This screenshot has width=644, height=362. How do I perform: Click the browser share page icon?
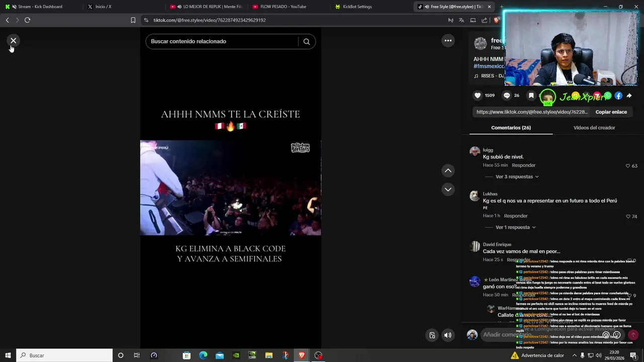pos(484,20)
